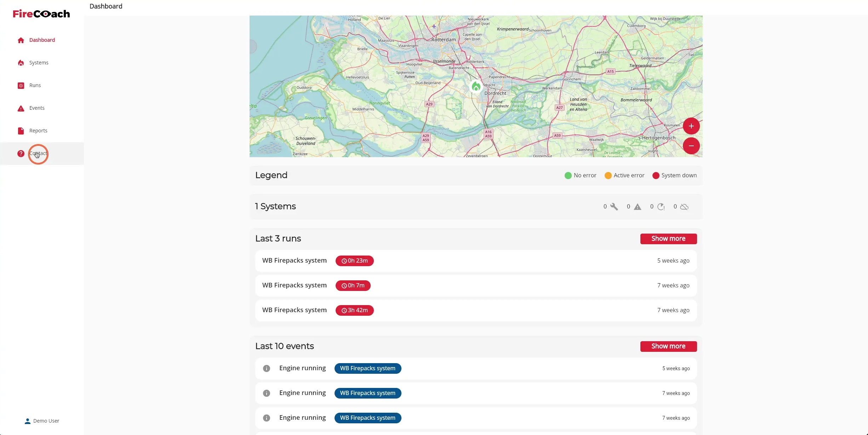Click the Dordrecht label on the map
Image resolution: width=868 pixels, height=435 pixels.
tap(495, 93)
